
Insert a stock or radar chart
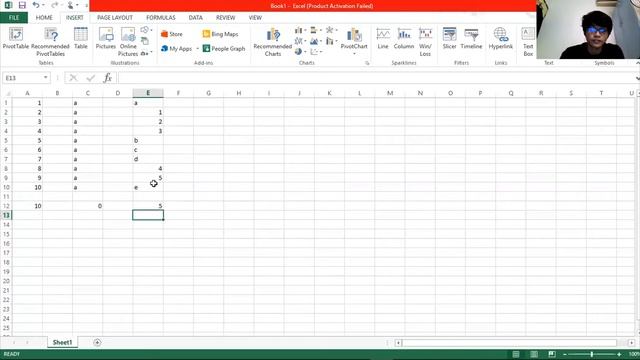pyautogui.click(x=331, y=30)
